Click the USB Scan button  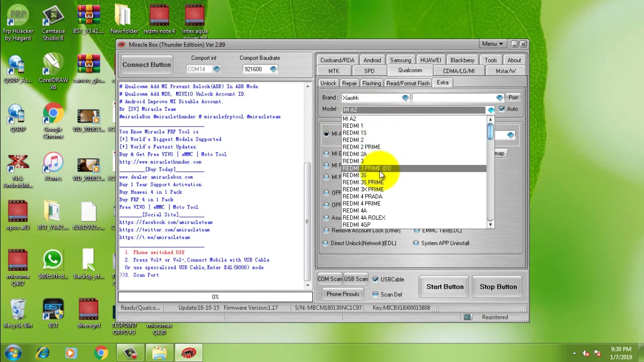pyautogui.click(x=356, y=280)
